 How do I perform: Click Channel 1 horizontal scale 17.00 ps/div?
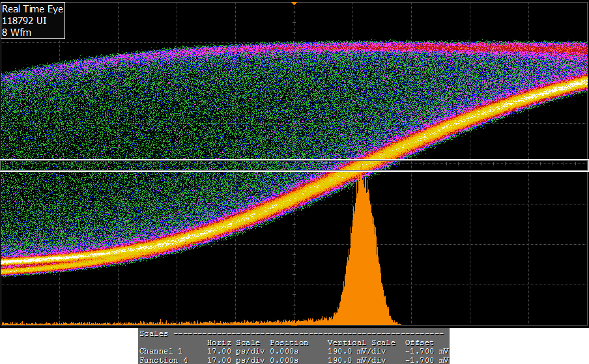point(233,352)
